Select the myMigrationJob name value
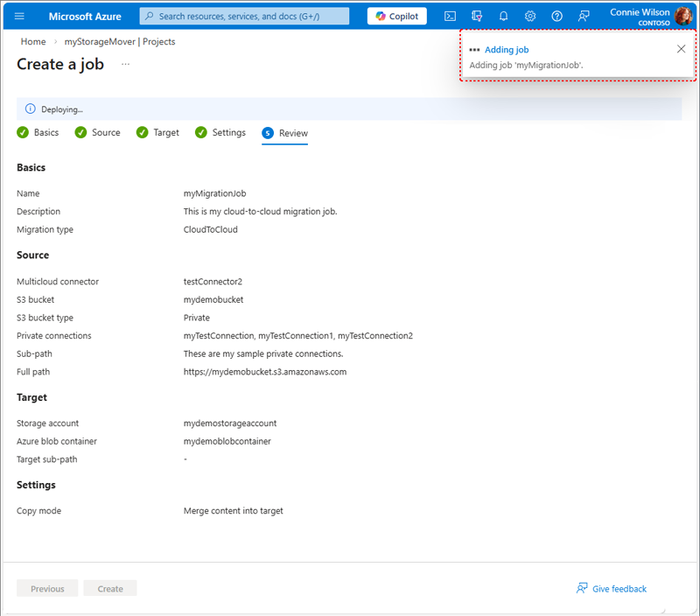The image size is (700, 616). click(214, 193)
